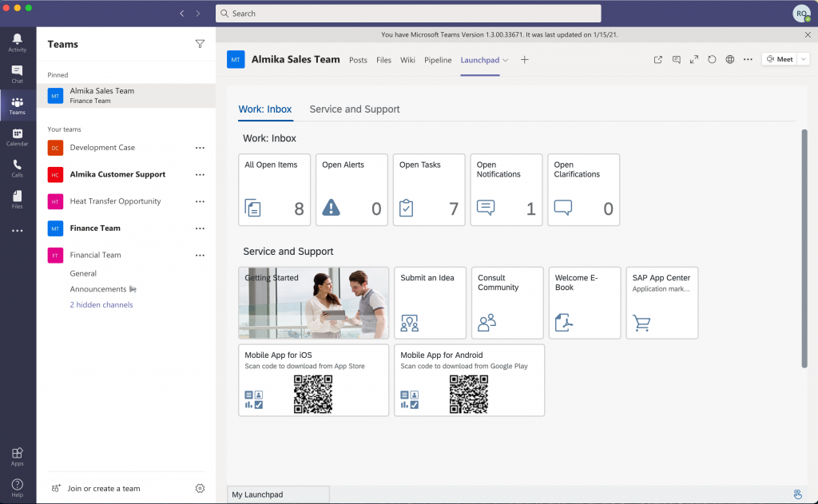Open Help from the sidebar
Screen dimensions: 818x504
point(17,485)
